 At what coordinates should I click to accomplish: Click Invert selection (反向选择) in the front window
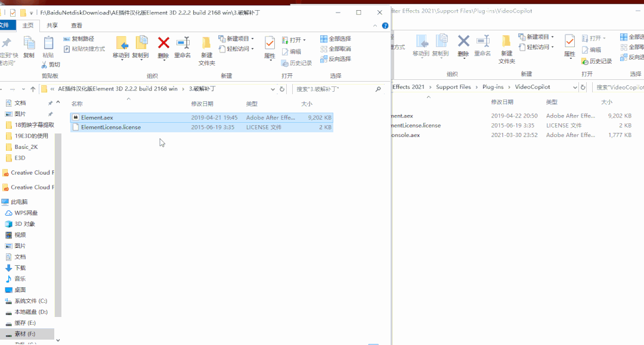tap(336, 59)
